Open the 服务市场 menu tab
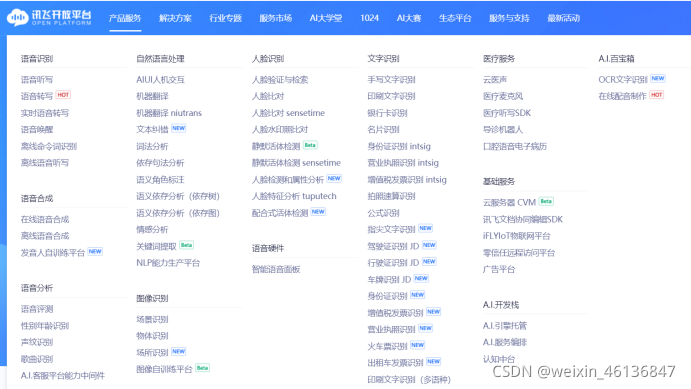Viewport: 691px width, 389px height. click(275, 18)
